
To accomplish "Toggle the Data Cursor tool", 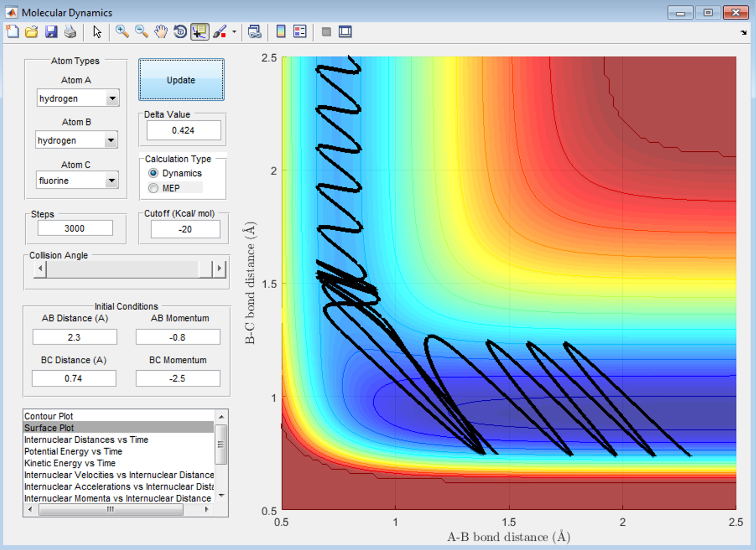I will pos(200,32).
